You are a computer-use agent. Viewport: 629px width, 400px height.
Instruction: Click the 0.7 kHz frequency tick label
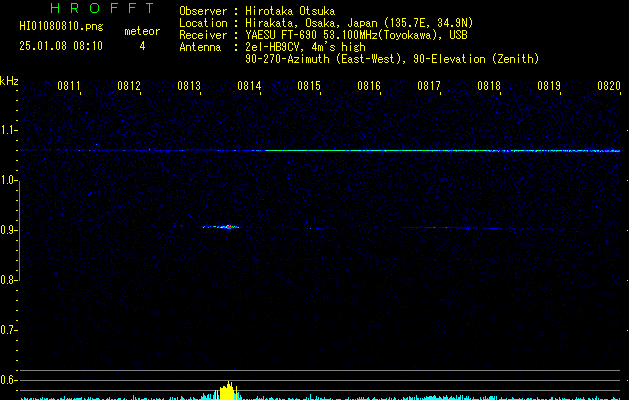click(9, 330)
